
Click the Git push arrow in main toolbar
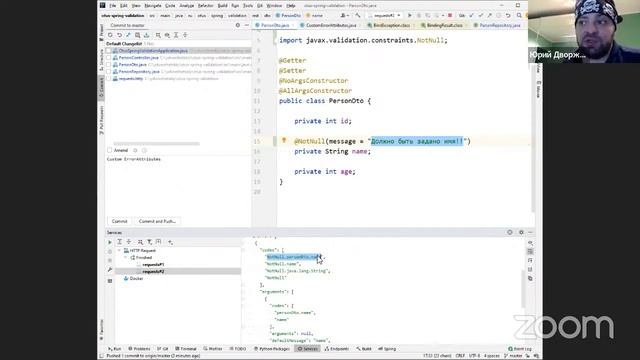489,16
